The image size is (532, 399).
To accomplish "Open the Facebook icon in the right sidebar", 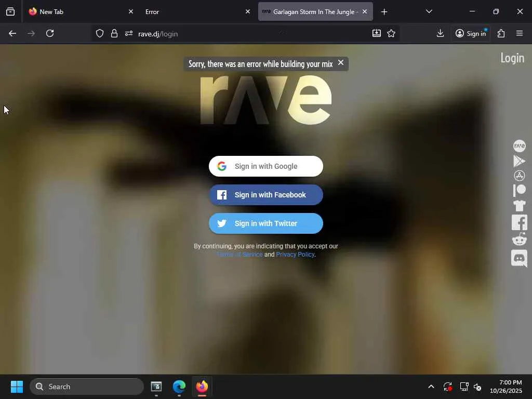I will (x=519, y=222).
